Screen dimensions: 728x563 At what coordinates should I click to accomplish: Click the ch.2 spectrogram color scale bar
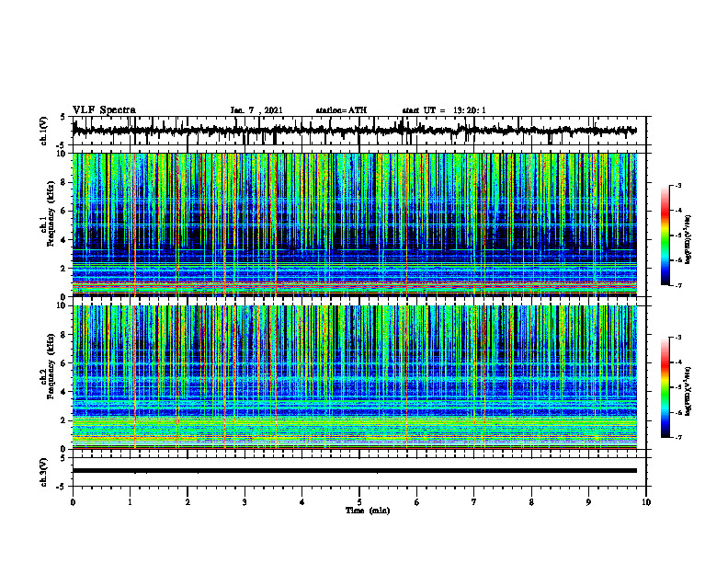coord(665,387)
